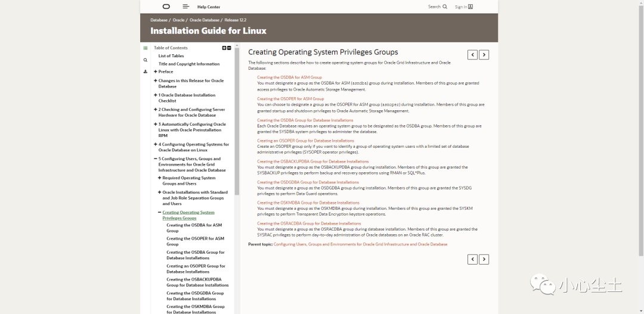Go to previous page using top arrow
Screen dimensions: 644x314
(x=472, y=55)
